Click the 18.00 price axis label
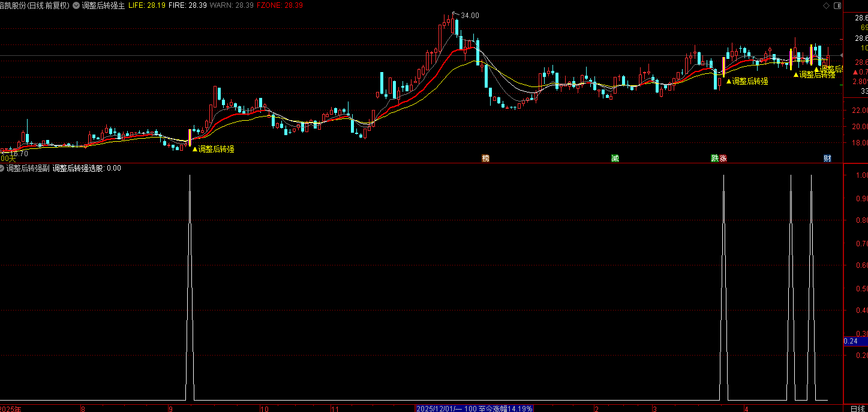The height and width of the screenshot is (412, 868). pos(861,143)
